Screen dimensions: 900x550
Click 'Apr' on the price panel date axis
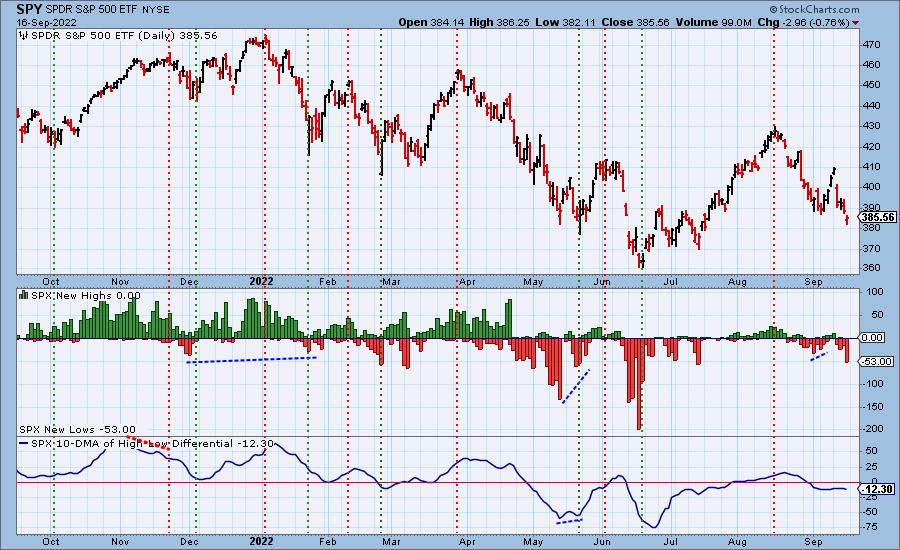coord(467,281)
